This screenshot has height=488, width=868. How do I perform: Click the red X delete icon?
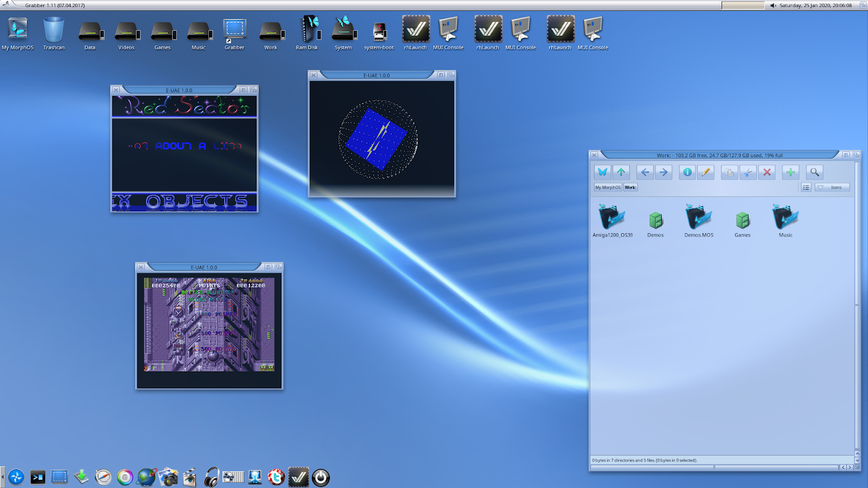tap(767, 172)
